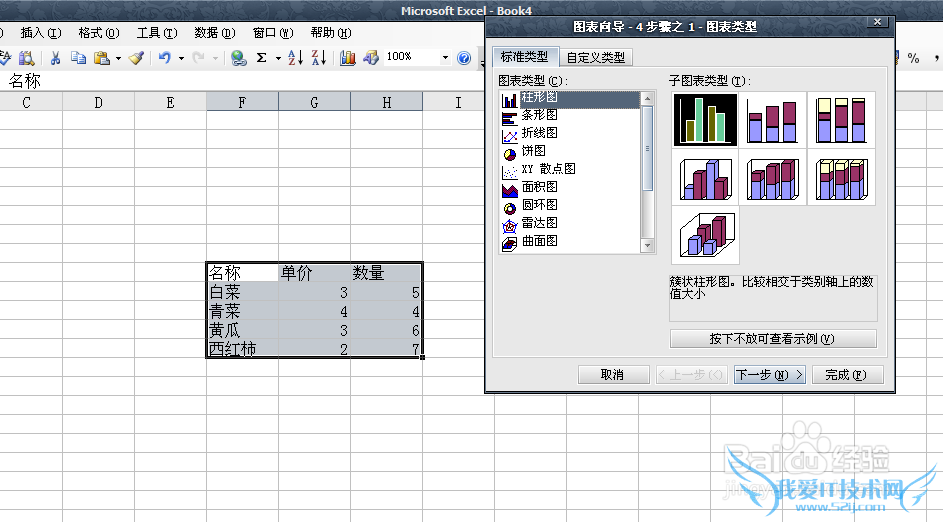The height and width of the screenshot is (522, 943).
Task: Expand the zoom 100% dropdown
Action: coord(444,58)
